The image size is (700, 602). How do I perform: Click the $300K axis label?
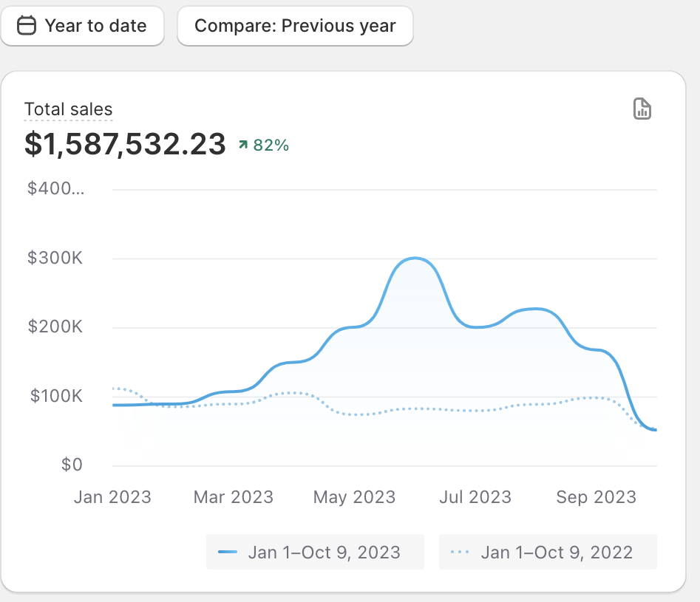point(55,258)
